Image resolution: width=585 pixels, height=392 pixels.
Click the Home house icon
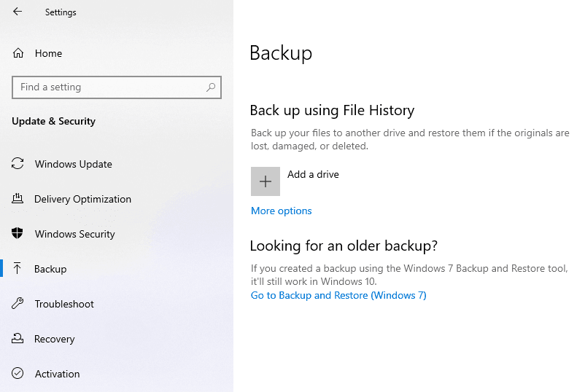pyautogui.click(x=18, y=53)
